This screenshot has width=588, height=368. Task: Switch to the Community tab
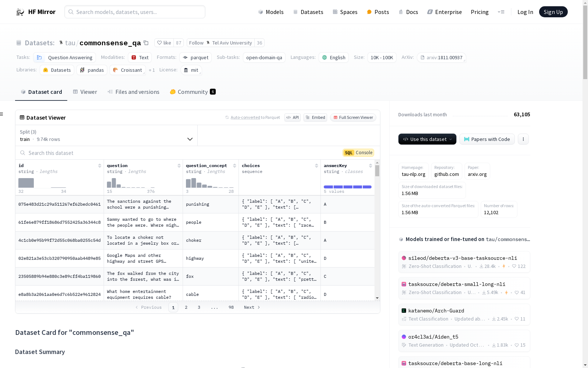(193, 92)
